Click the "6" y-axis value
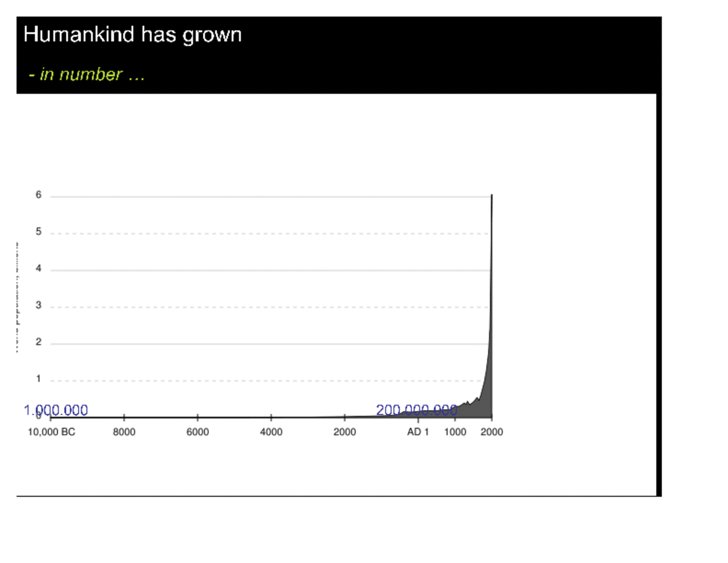Screen dimensions: 728x563 click(x=38, y=195)
